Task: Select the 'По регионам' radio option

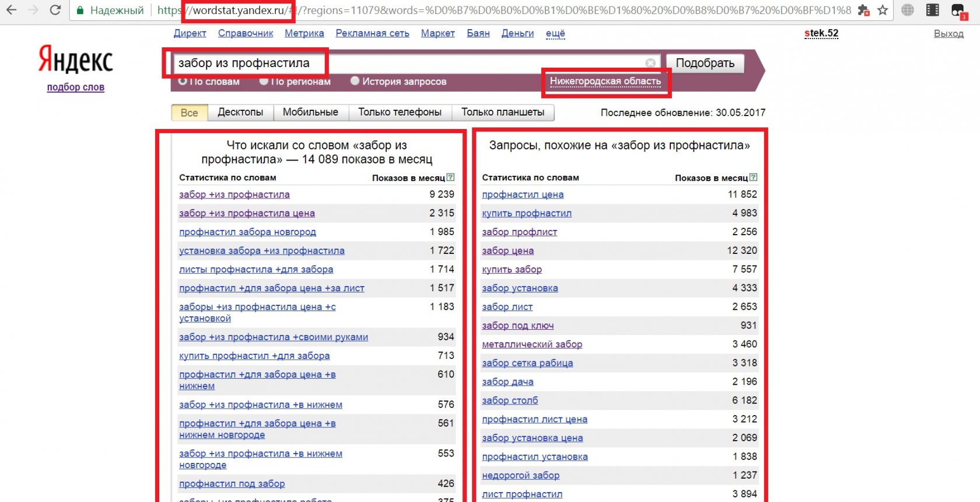Action: [264, 81]
